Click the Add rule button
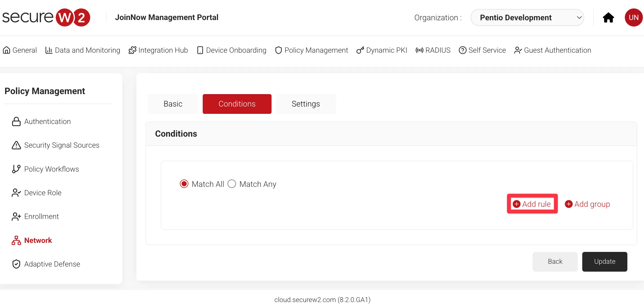Screen dimensions: 644x306 tap(532, 204)
